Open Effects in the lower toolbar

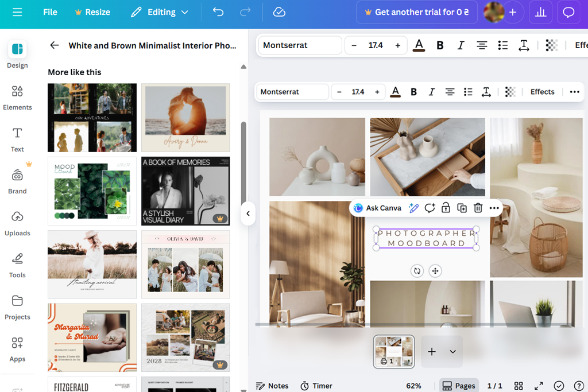[542, 92]
